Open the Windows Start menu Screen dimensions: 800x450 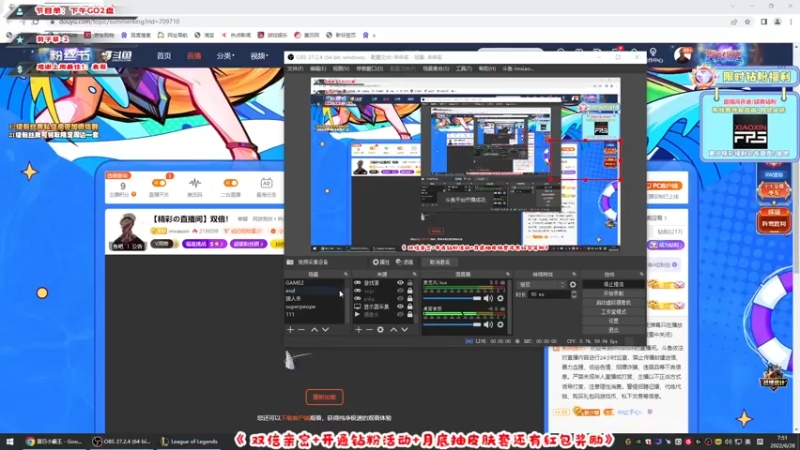(x=9, y=442)
